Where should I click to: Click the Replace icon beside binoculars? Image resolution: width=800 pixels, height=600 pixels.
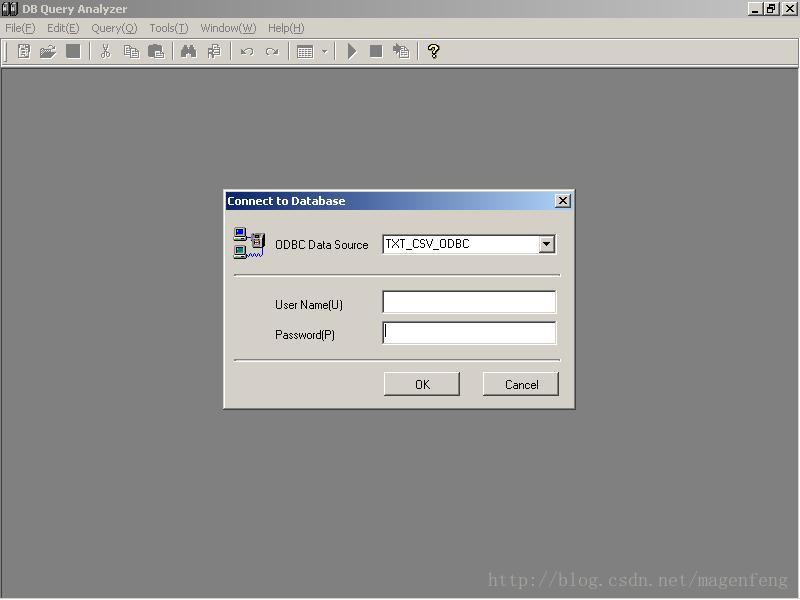[x=214, y=52]
